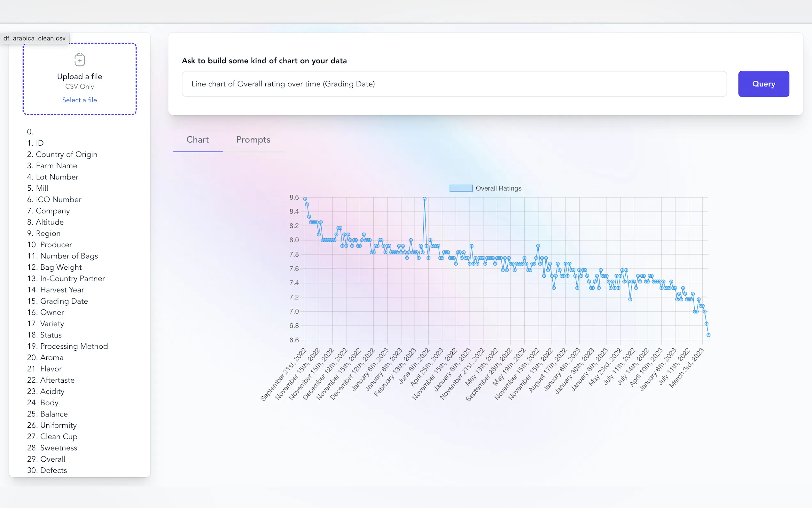The width and height of the screenshot is (812, 508).
Task: Click the Overall Ratings legend label
Action: 498,188
